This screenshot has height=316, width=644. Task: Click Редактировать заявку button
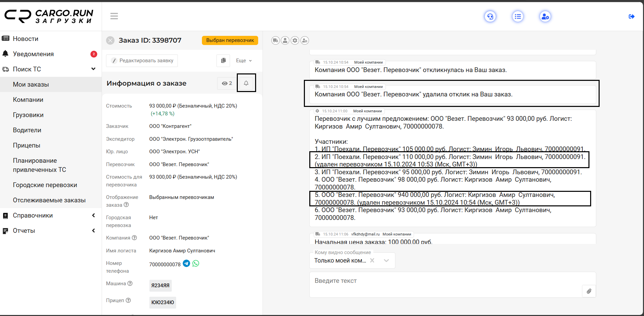142,61
